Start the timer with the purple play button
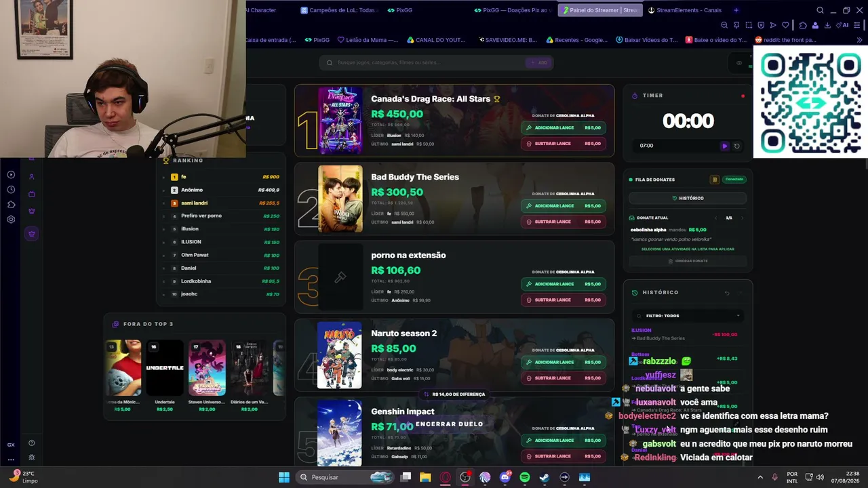Screen dimensions: 868x488 point(724,146)
